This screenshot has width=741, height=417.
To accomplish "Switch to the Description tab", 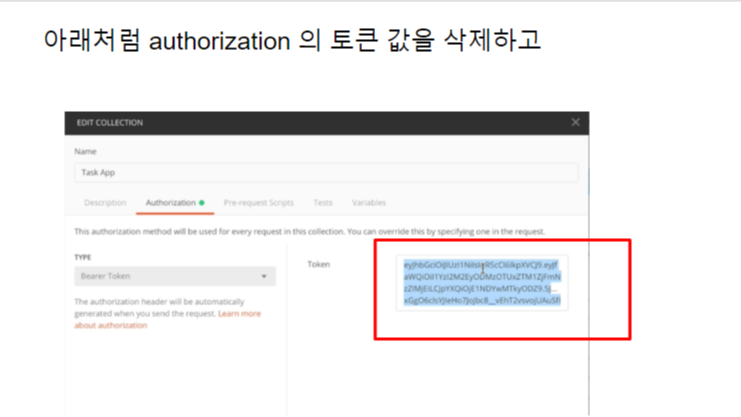I will click(105, 203).
